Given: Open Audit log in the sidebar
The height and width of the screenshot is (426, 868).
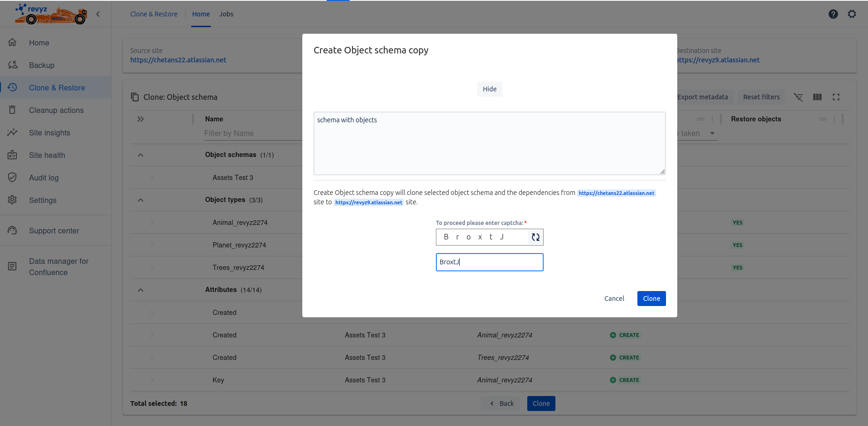Looking at the screenshot, I should tap(44, 178).
